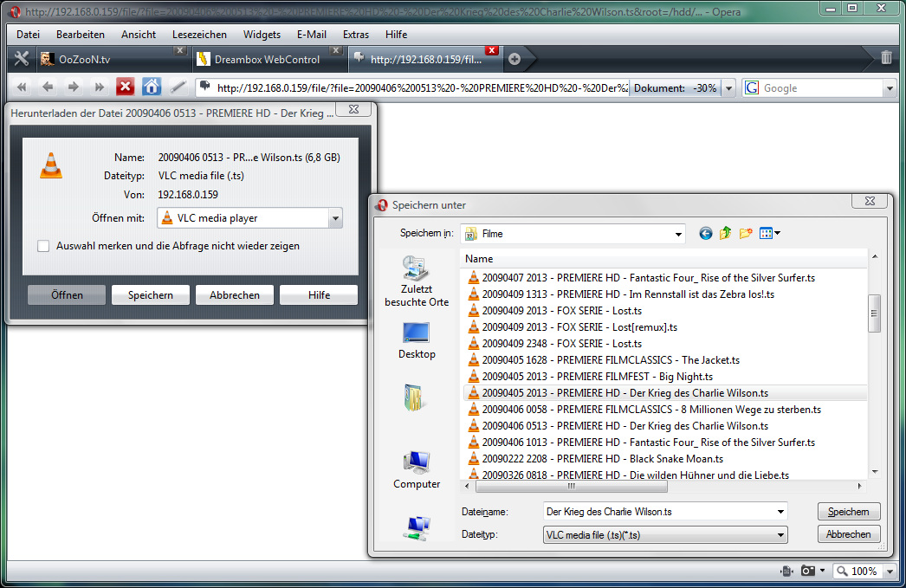The width and height of the screenshot is (906, 588).
Task: Click the Google search field
Action: [822, 88]
